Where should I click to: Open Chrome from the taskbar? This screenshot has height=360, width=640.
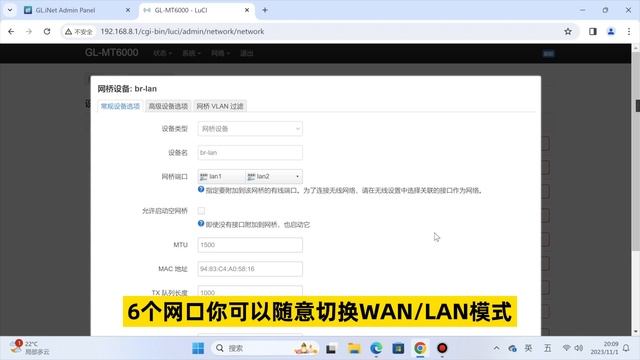[420, 348]
